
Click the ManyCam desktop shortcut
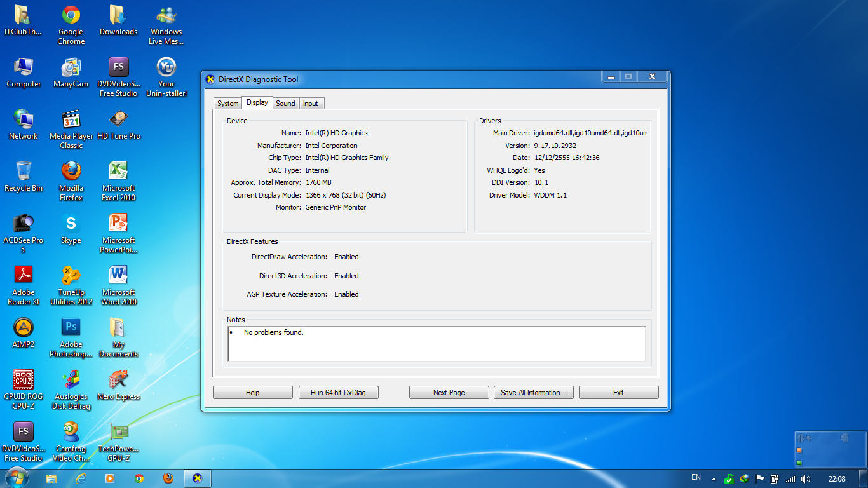click(71, 72)
